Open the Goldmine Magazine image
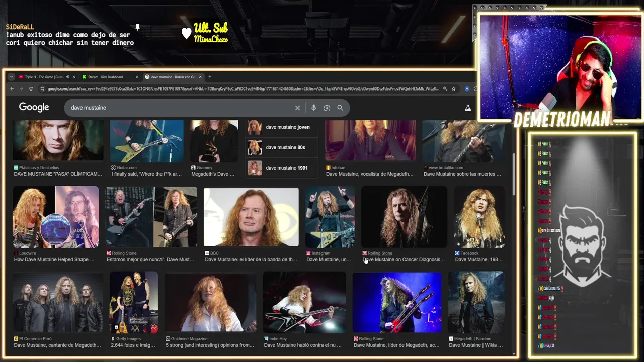This screenshot has width=644, height=362. coord(210,302)
